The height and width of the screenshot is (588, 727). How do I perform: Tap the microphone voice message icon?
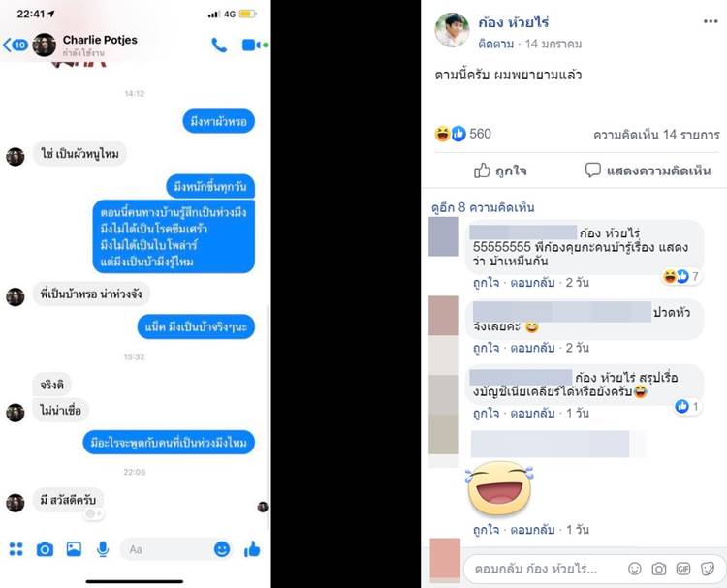[x=103, y=549]
